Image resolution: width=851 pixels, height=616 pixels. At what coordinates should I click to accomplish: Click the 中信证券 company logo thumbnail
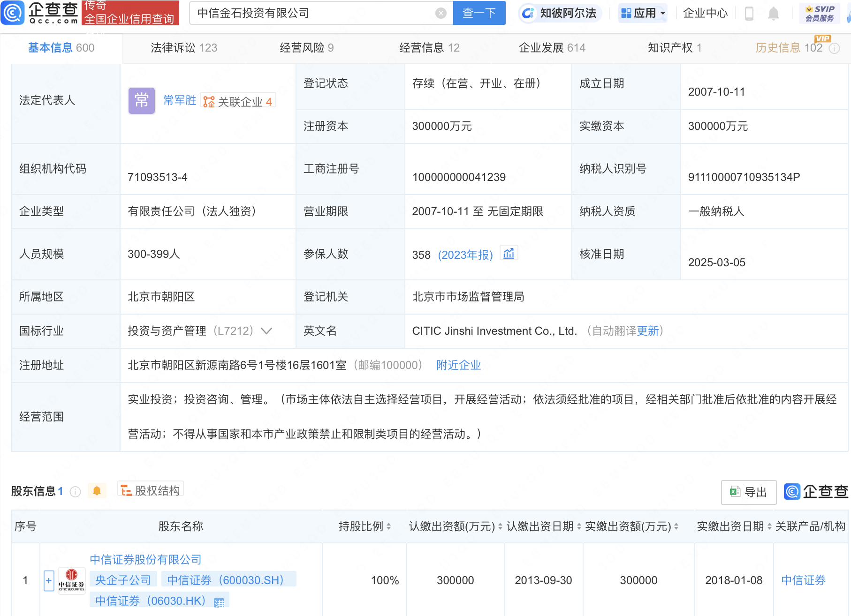coord(71,580)
